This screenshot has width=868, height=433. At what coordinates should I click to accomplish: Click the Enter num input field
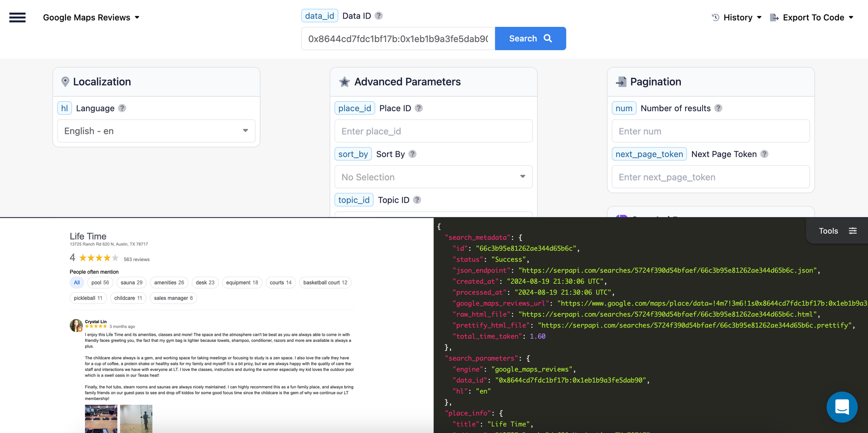[x=711, y=131]
